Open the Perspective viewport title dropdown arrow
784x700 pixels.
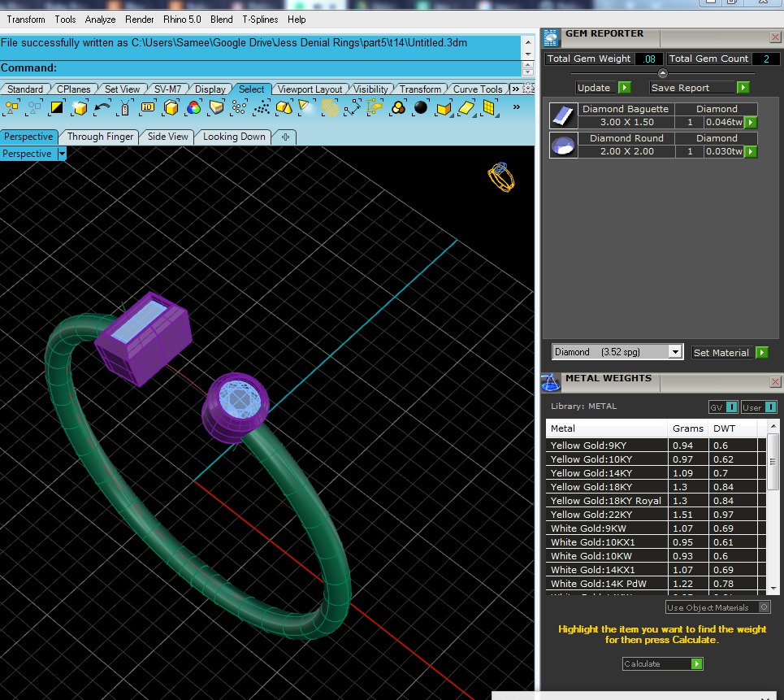(62, 154)
